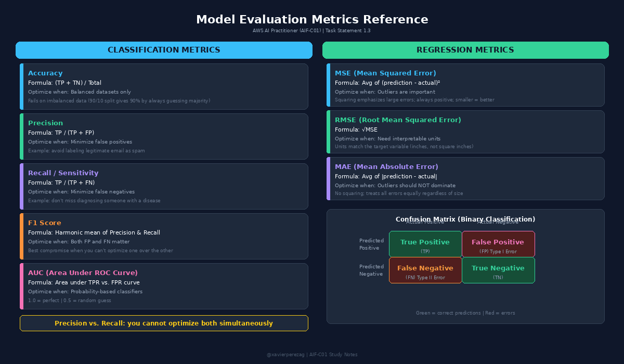The width and height of the screenshot is (624, 364).
Task: Click the yellow Precision vs. Recall banner
Action: click(x=164, y=323)
